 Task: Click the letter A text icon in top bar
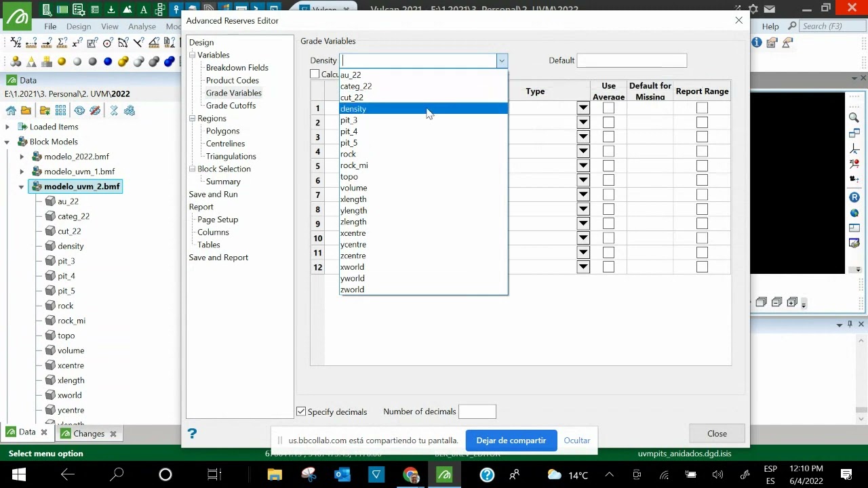pyautogui.click(x=144, y=9)
